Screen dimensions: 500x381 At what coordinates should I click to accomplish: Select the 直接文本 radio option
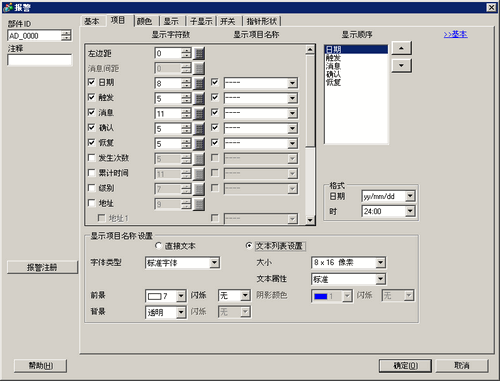click(159, 246)
